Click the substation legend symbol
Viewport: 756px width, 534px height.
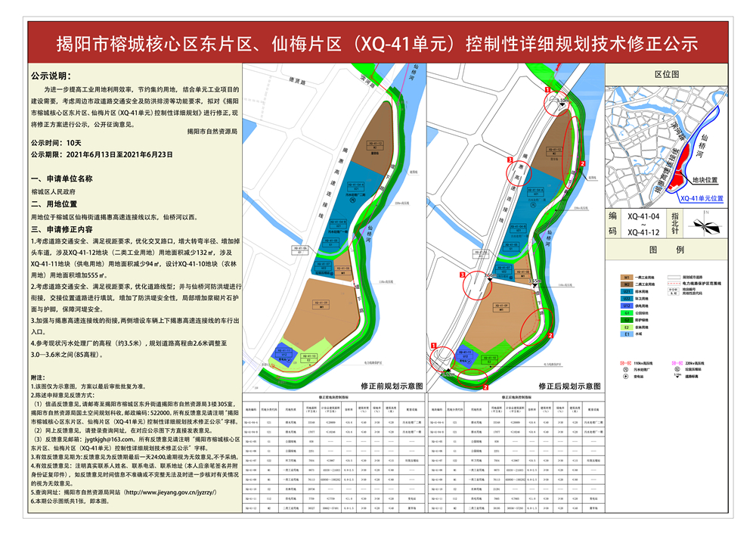coord(625,376)
